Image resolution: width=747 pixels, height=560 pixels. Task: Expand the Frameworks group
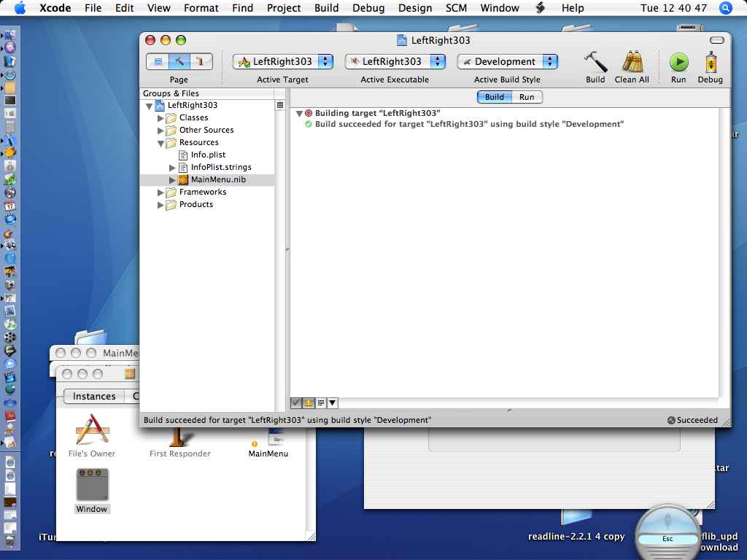(160, 192)
